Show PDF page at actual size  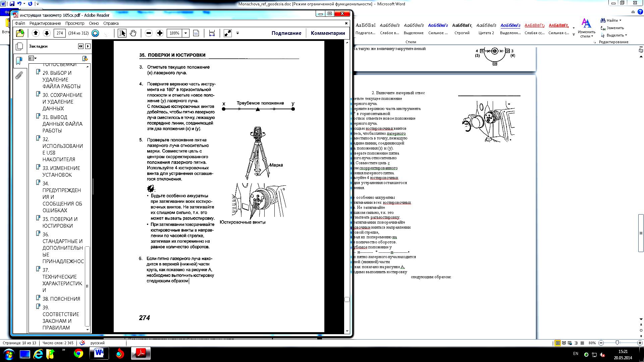[x=196, y=33]
